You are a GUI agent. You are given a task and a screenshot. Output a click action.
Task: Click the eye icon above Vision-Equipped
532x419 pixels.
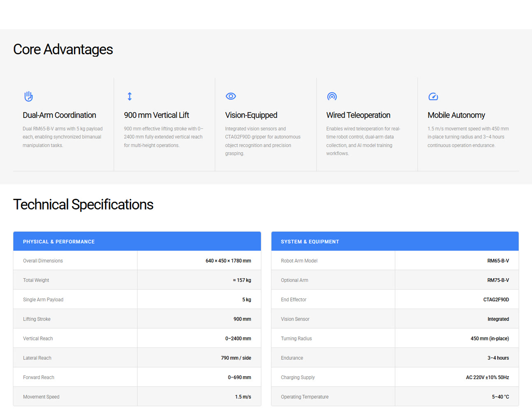coord(231,96)
